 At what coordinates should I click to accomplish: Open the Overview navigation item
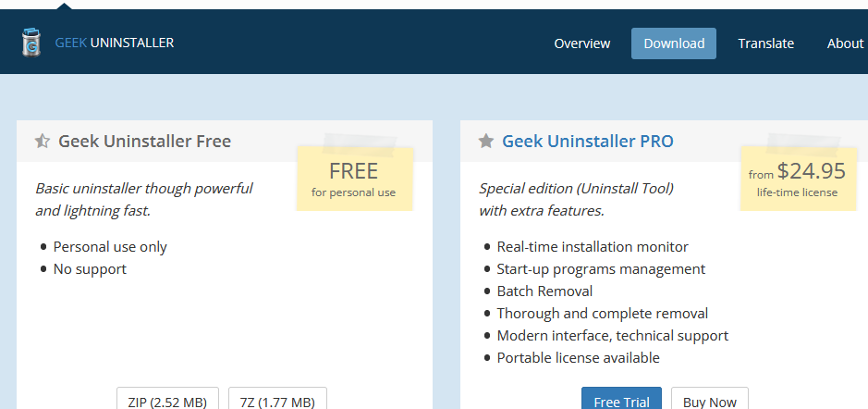coord(581,43)
